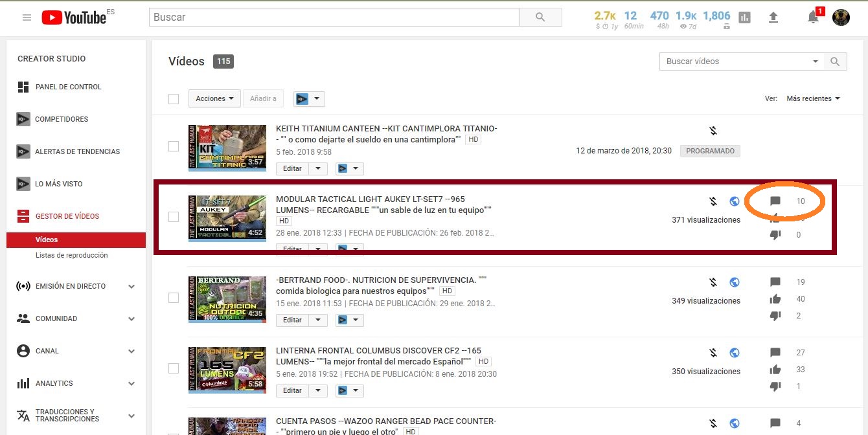Select the LINTERNA FRONTAL COLUMBUS video checkbox
Image resolution: width=868 pixels, height=435 pixels.
[x=174, y=368]
